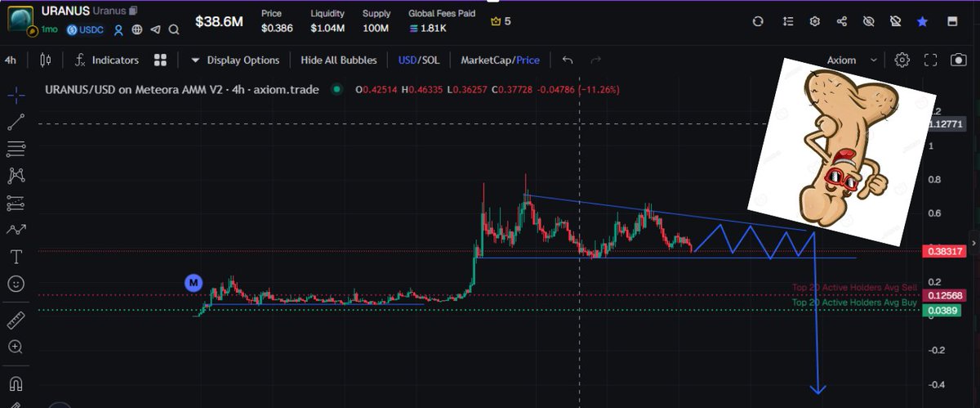Toggle the panel layout icon

tap(952, 21)
